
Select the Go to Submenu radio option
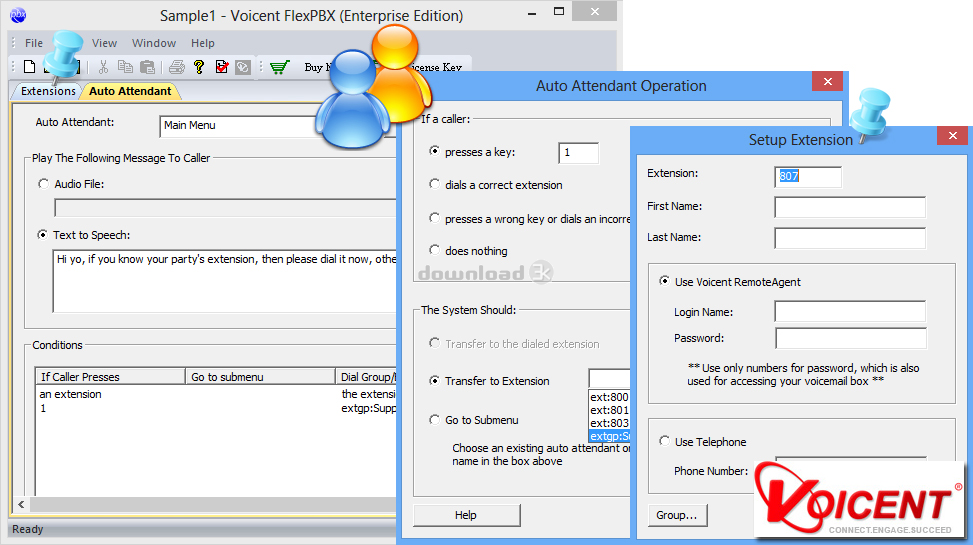click(434, 420)
